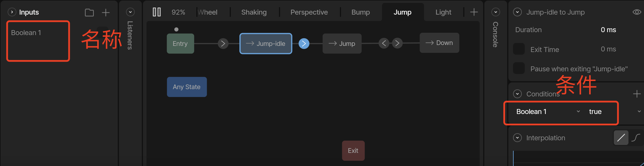Pause the state machine playback
Screen dimensions: 644x166
(x=157, y=12)
